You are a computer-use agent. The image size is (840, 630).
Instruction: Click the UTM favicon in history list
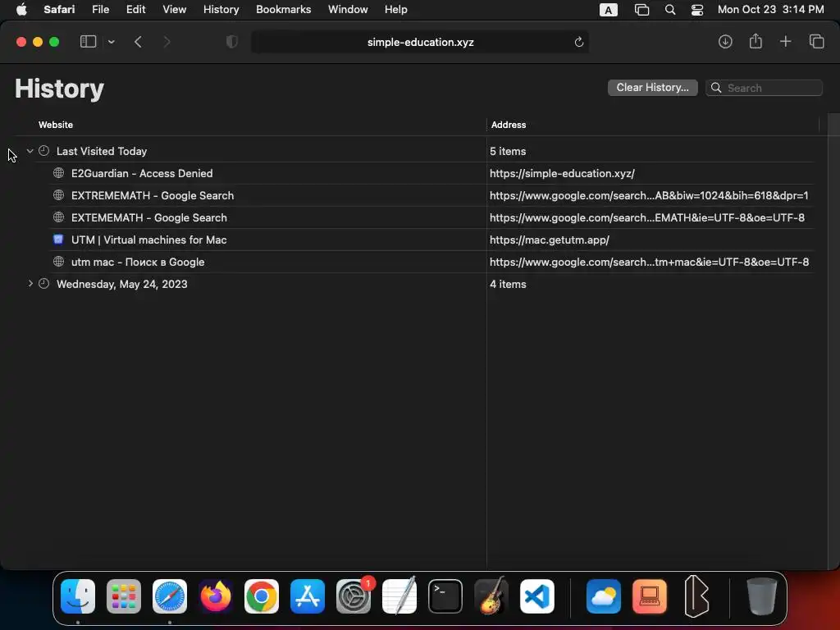pos(58,240)
